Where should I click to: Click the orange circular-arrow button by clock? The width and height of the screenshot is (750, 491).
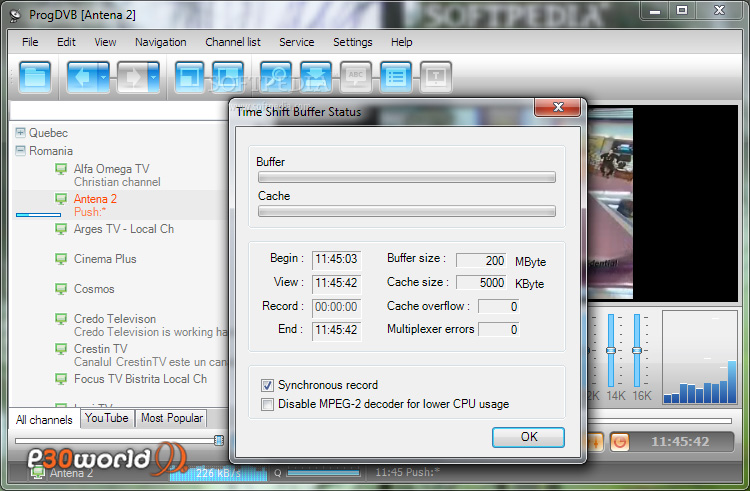tap(619, 442)
